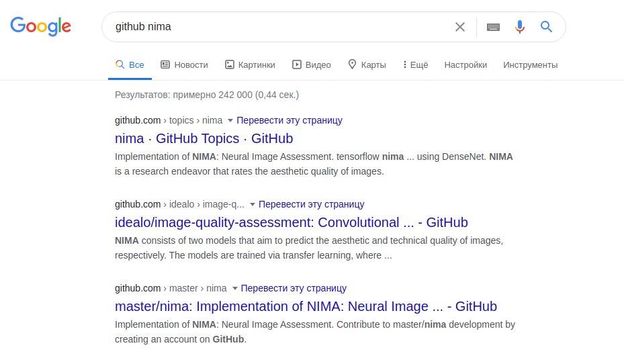Clear the search box with the X icon
Screen dimensions: 624x364
click(460, 27)
